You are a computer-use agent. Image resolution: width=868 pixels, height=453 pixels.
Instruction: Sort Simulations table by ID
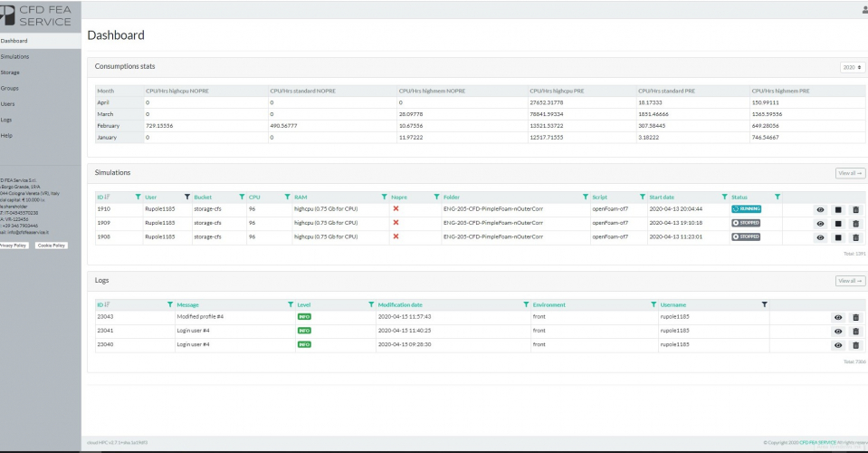(103, 197)
